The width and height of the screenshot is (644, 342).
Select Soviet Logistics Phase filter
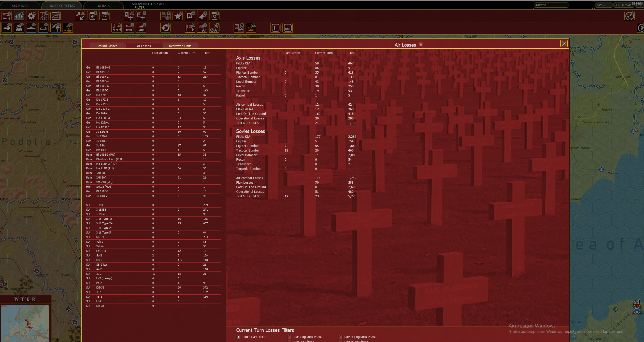coord(340,337)
